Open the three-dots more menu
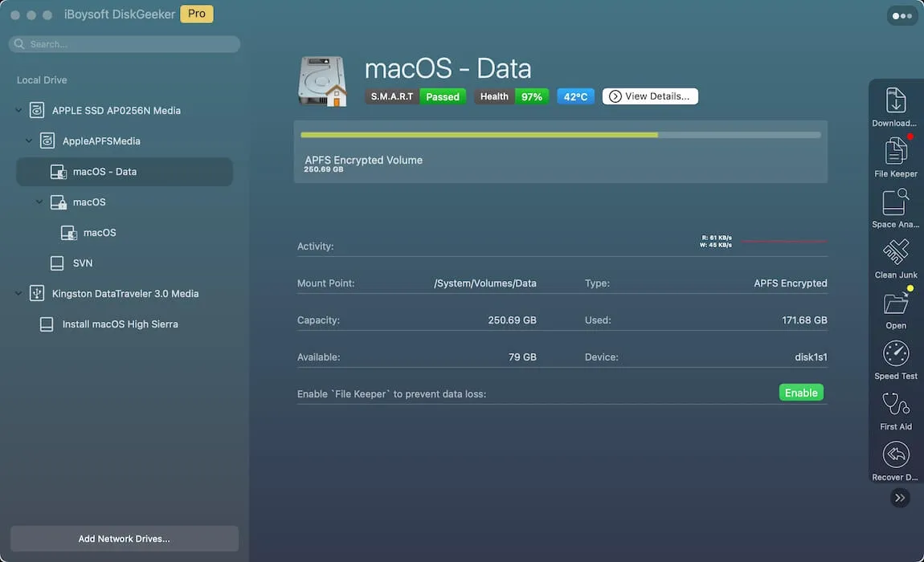Screen dimensions: 924x562 click(902, 16)
